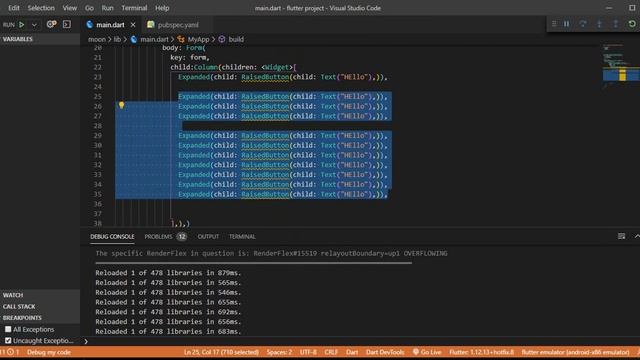Switch to the pubspec.yaml tab

pyautogui.click(x=178, y=25)
